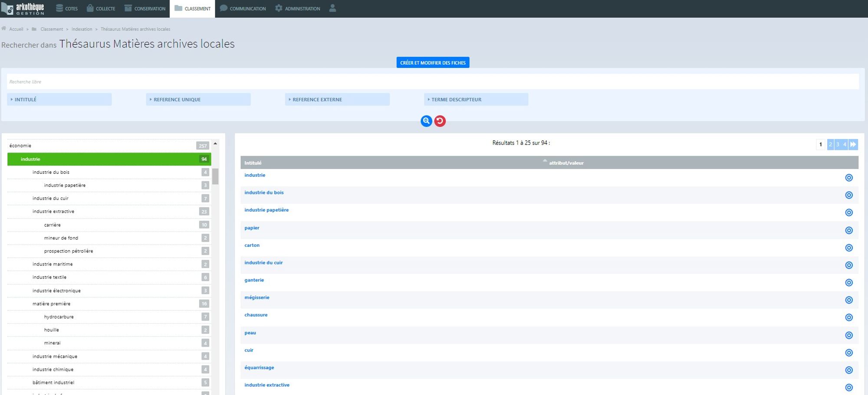Click the target icon for 'ganterie' row
Viewport: 868px width, 395px height.
click(848, 282)
